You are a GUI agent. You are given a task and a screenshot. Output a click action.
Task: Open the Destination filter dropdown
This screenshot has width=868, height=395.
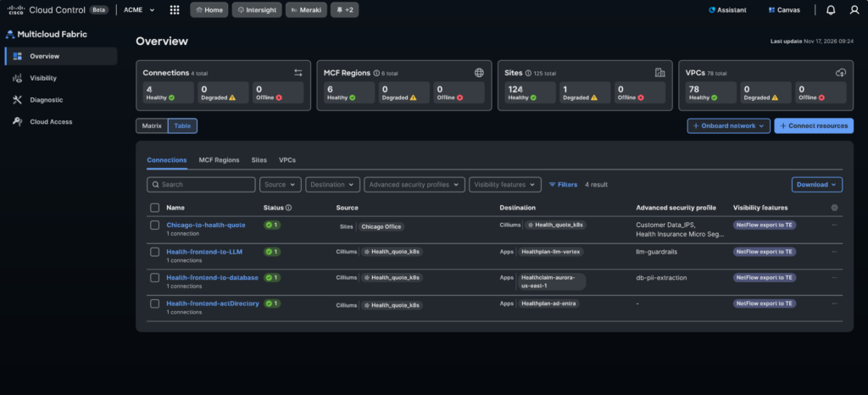click(332, 185)
